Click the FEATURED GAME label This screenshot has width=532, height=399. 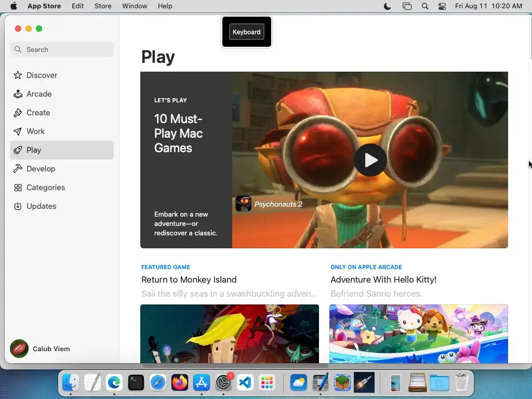(166, 267)
